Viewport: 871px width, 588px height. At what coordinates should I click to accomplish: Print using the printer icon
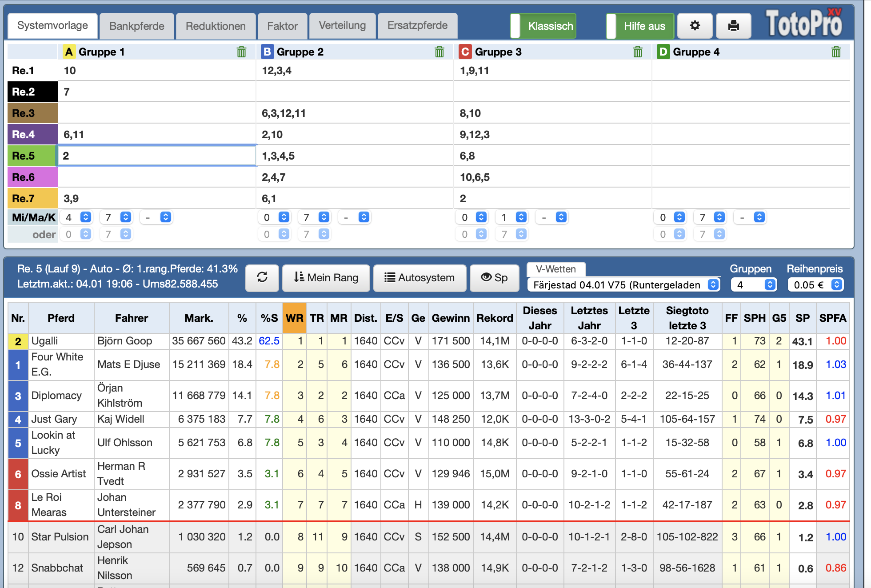click(734, 26)
